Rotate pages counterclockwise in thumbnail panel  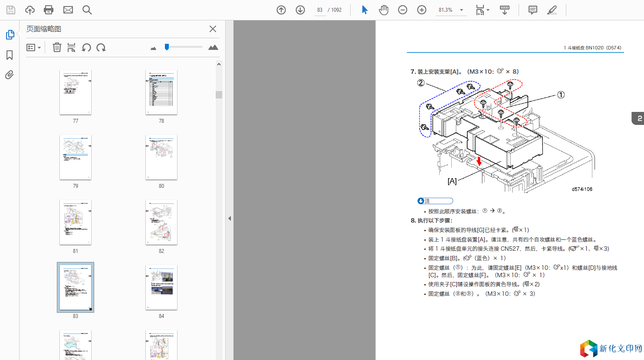click(x=86, y=47)
